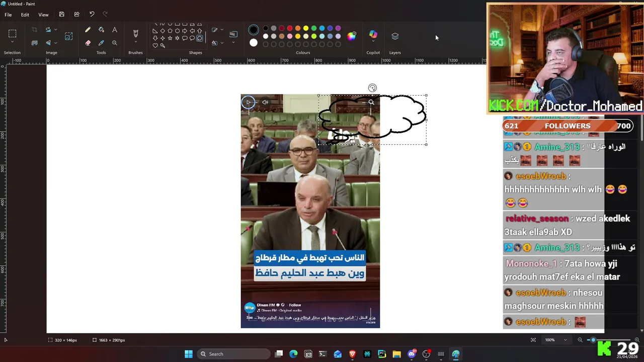Image resolution: width=644 pixels, height=362 pixels.
Task: Choose the diamond shape
Action: point(163,31)
